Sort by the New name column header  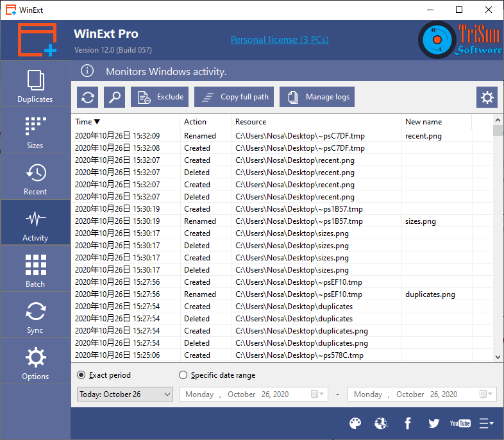pyautogui.click(x=437, y=122)
